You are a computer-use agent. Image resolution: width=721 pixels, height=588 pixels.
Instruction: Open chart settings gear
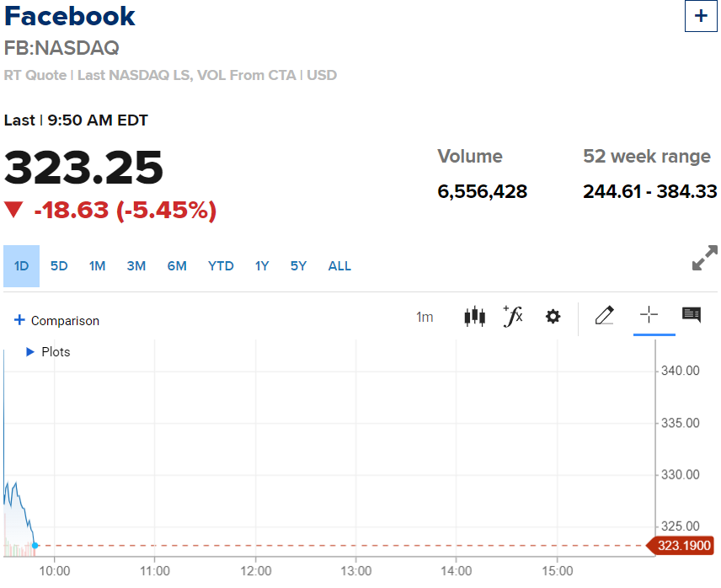[553, 316]
